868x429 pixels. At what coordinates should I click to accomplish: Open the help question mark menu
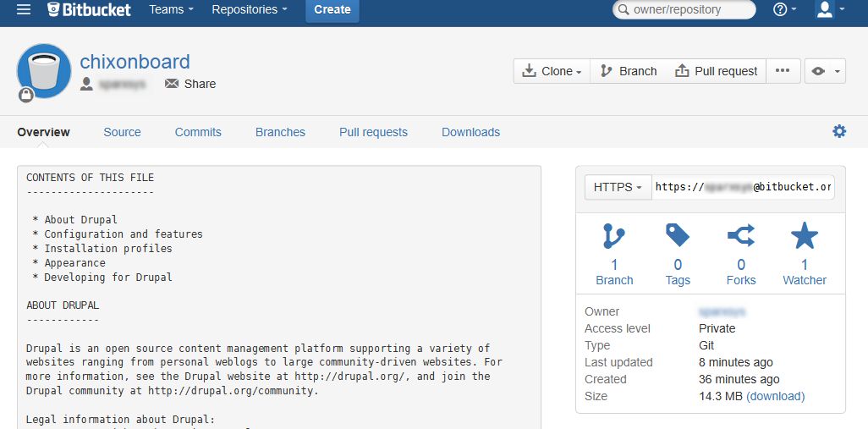click(784, 9)
